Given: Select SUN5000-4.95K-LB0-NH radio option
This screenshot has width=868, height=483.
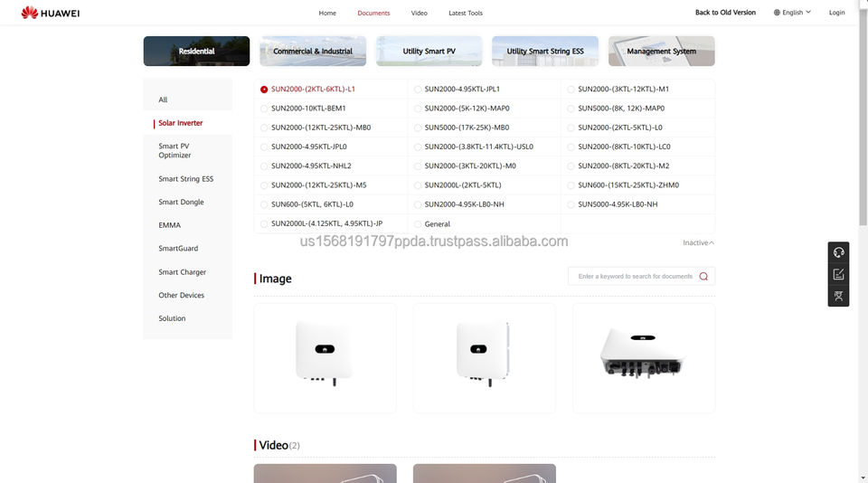Looking at the screenshot, I should [x=571, y=205].
